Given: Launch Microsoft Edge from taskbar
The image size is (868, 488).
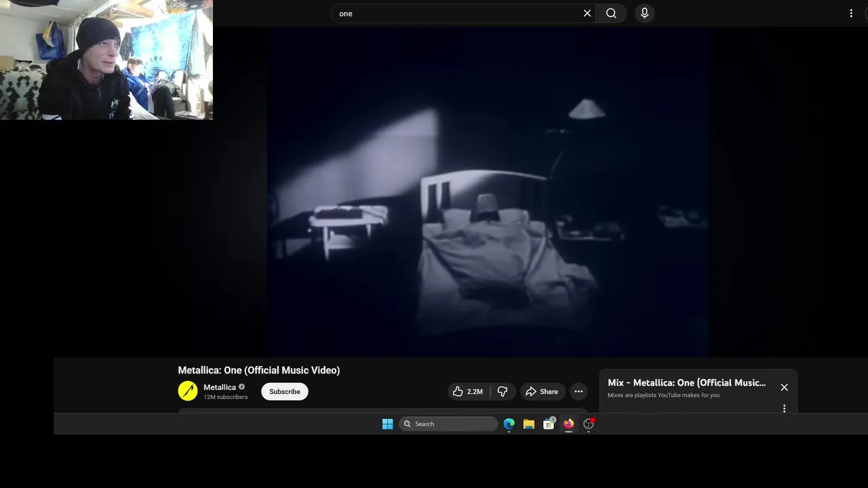Looking at the screenshot, I should (509, 424).
